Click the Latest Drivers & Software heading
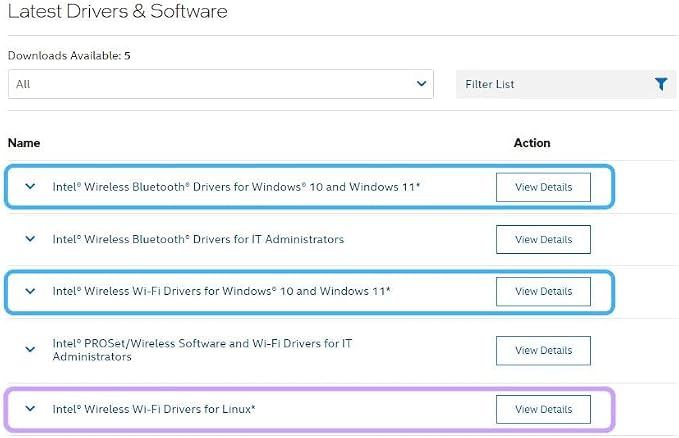Screen dimensions: 679x438 [118, 11]
